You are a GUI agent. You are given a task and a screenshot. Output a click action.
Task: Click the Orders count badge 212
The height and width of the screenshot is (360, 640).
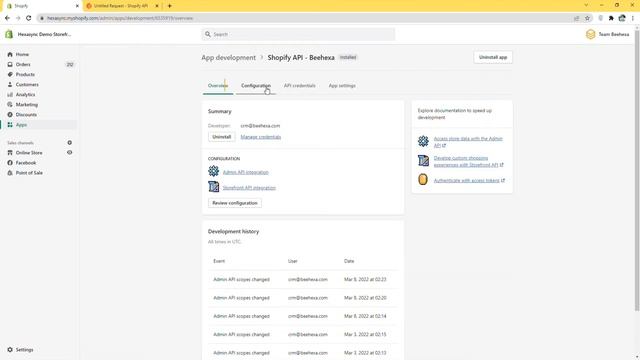[70, 64]
